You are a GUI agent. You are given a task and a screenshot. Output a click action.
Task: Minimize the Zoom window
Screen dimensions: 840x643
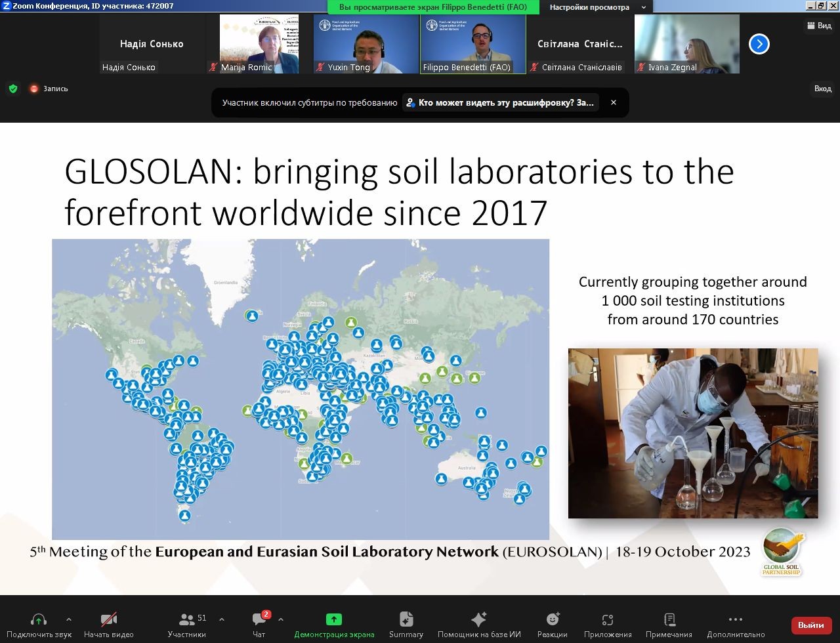[811, 6]
